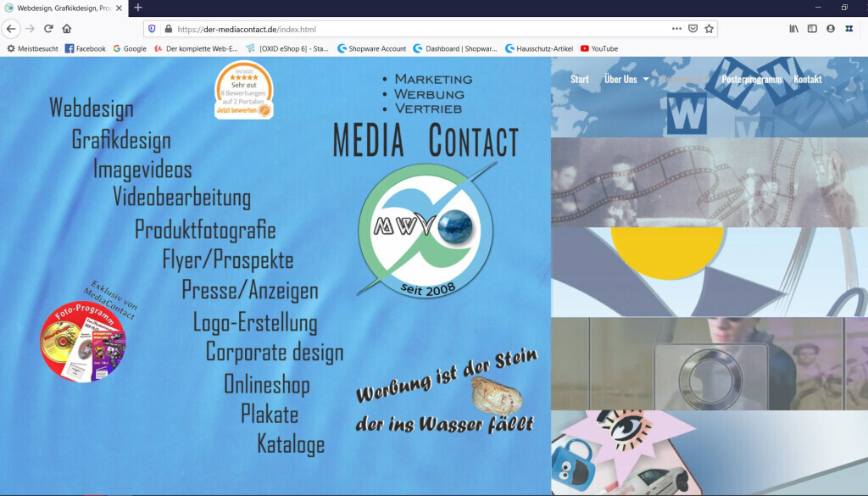868x496 pixels.
Task: Click the colored extension icon next to account
Action: (x=849, y=28)
